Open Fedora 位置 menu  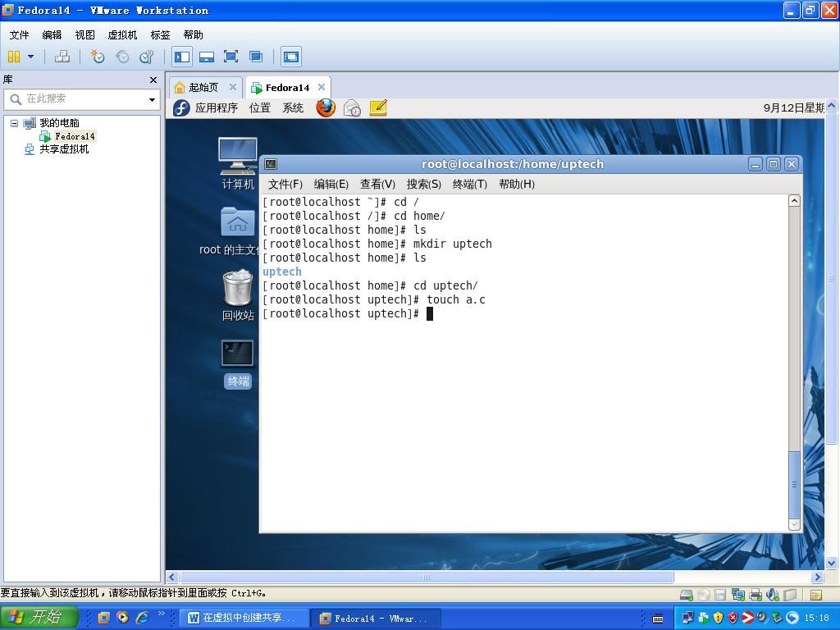[260, 107]
